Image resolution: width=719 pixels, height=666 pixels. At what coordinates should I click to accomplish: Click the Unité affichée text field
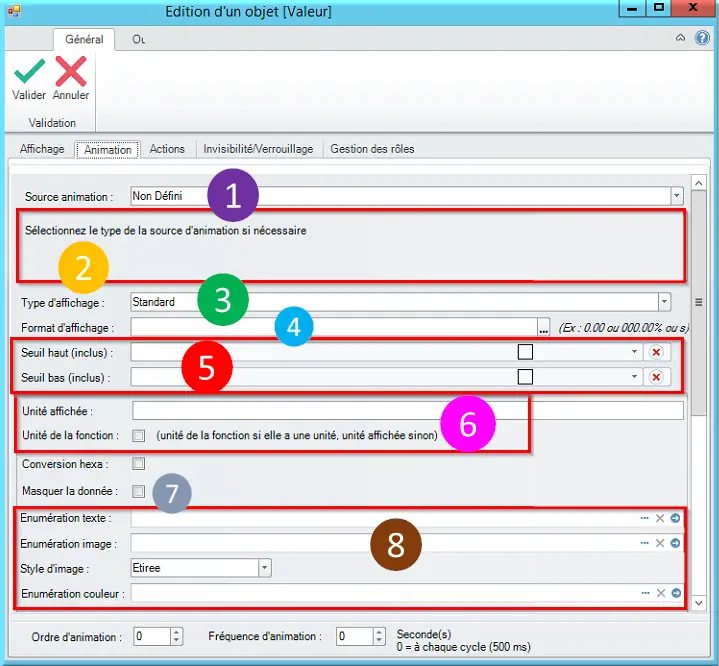coord(408,410)
